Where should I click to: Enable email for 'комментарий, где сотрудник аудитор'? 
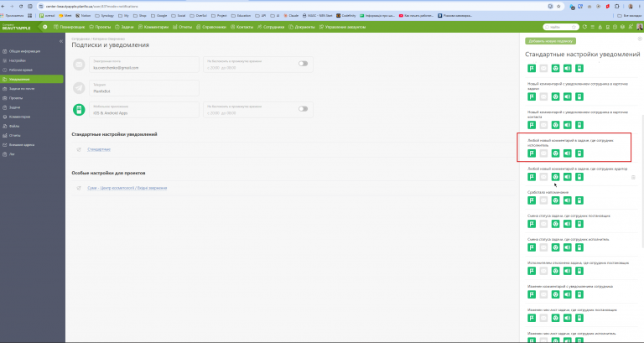pyautogui.click(x=543, y=177)
